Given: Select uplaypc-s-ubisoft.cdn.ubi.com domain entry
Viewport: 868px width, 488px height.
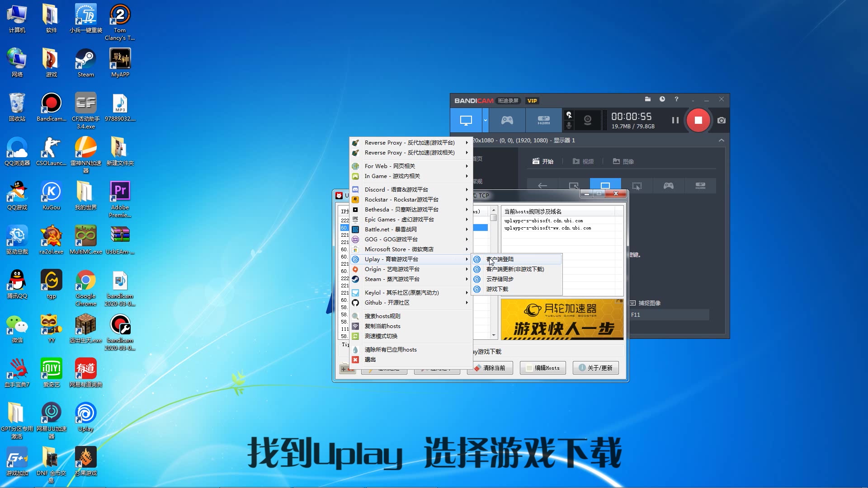Looking at the screenshot, I should click(544, 221).
